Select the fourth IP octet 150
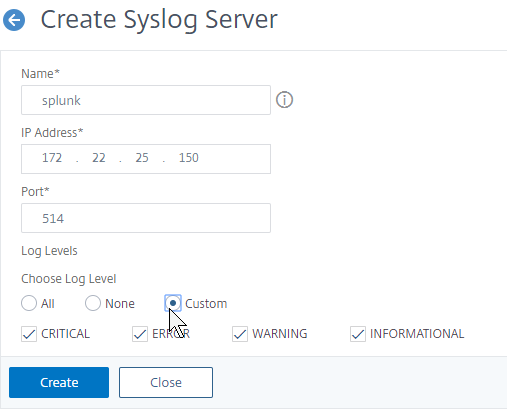507x409 pixels. 189,158
